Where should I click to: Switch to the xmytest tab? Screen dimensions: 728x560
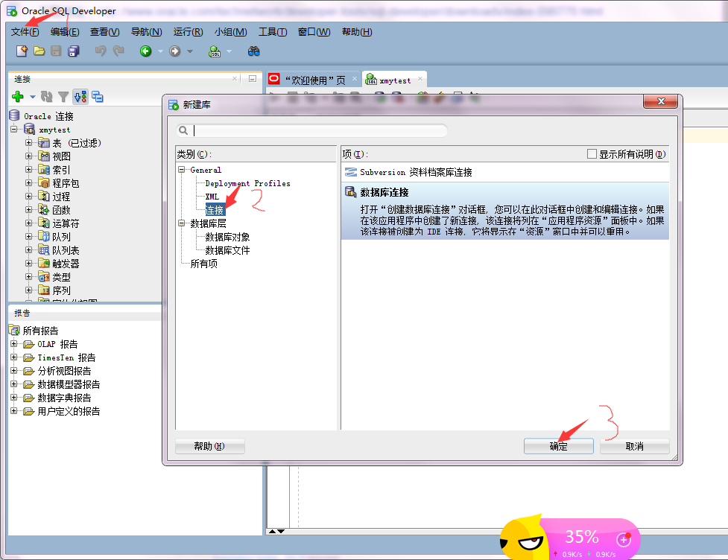point(393,79)
